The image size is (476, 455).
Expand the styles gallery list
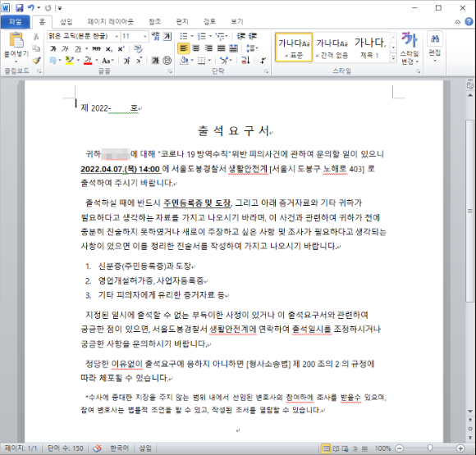(x=393, y=57)
